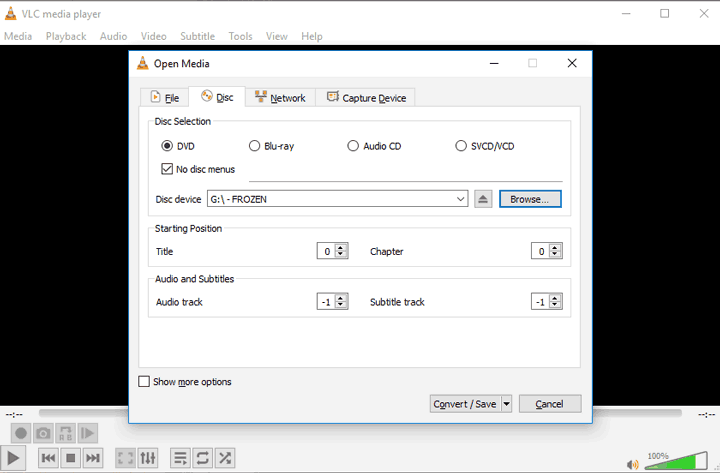This screenshot has height=473, width=720.
Task: Open the Media menu
Action: 18,36
